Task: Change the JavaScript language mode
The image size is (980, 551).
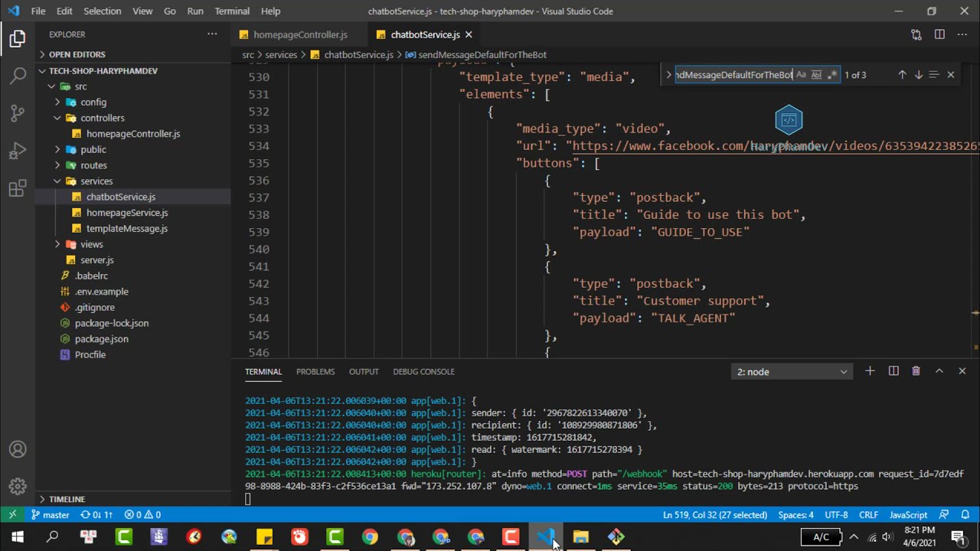Action: click(x=909, y=515)
